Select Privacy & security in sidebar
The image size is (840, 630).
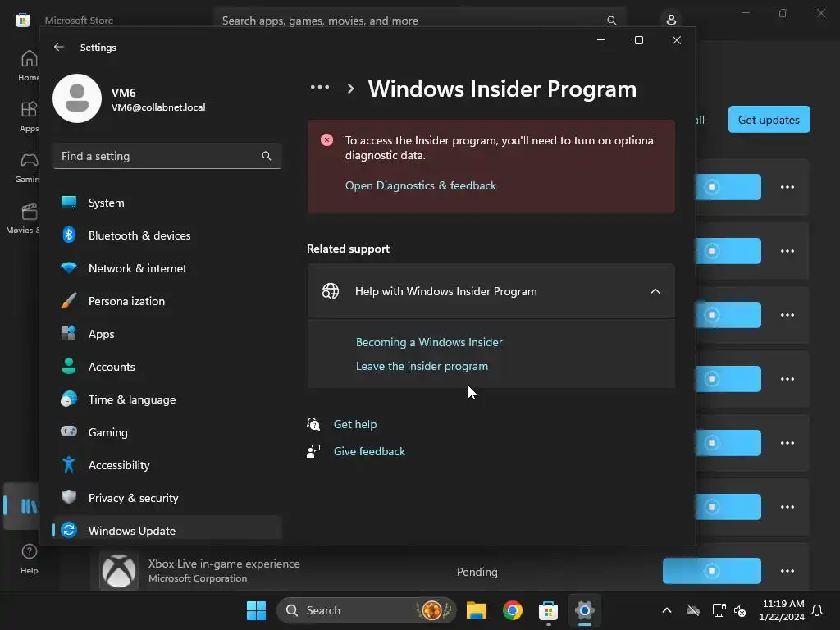tap(167, 498)
